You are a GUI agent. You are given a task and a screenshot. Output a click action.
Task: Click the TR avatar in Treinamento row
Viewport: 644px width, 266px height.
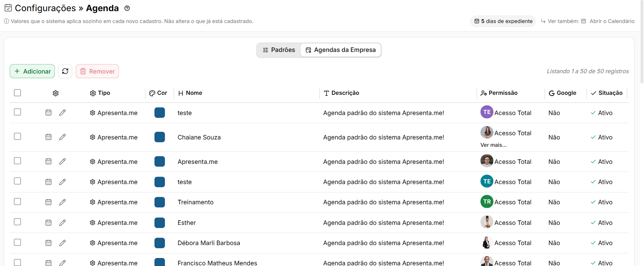click(x=487, y=202)
